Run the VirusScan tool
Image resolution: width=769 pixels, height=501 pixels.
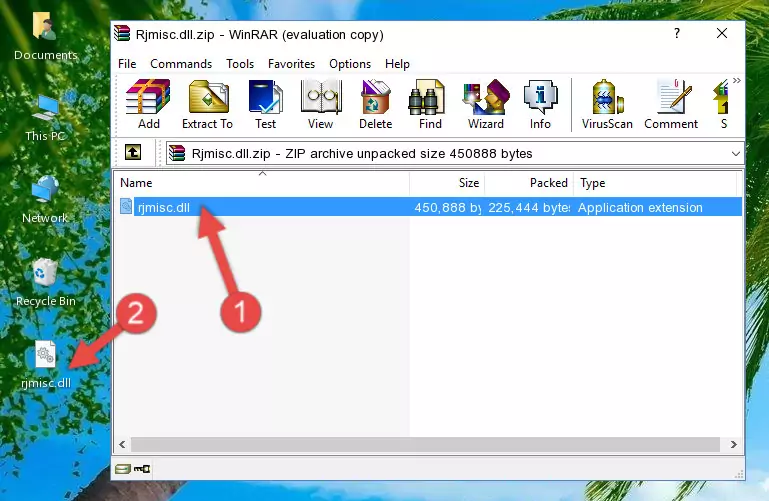(x=607, y=104)
